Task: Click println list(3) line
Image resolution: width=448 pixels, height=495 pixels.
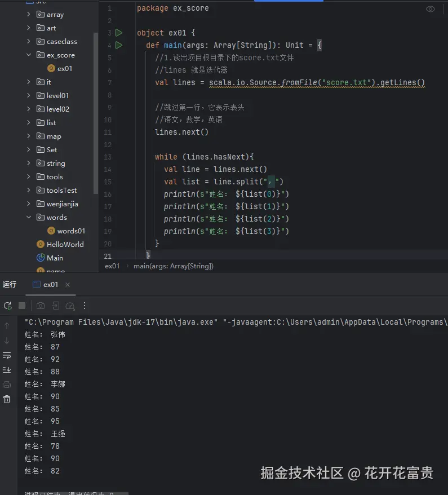Action: 226,231
